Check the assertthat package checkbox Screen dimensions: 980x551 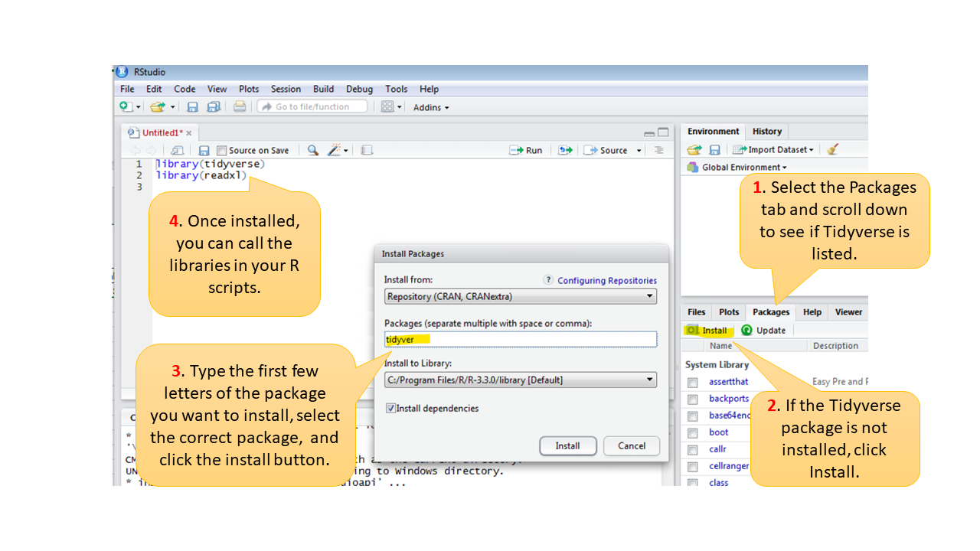click(x=693, y=383)
